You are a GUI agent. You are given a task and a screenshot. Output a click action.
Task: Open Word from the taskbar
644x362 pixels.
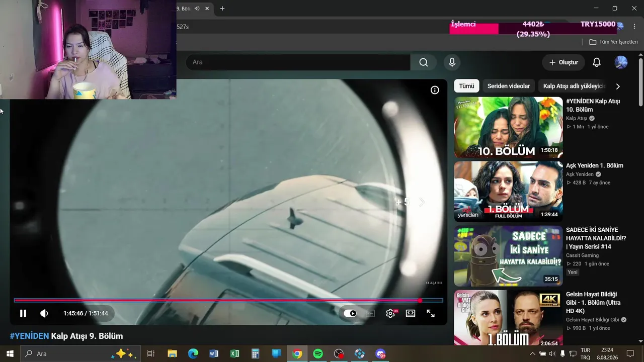point(214,353)
